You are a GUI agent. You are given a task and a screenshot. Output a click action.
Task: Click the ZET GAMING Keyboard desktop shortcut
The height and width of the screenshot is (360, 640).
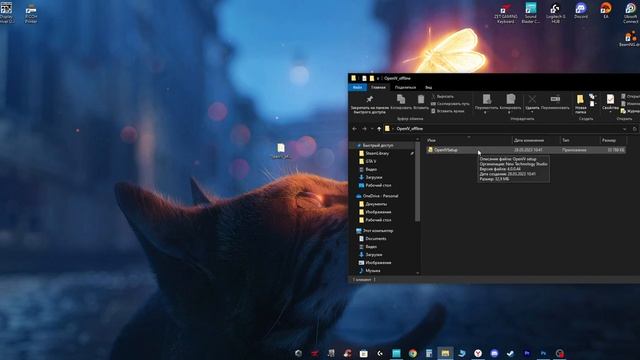coord(506,12)
